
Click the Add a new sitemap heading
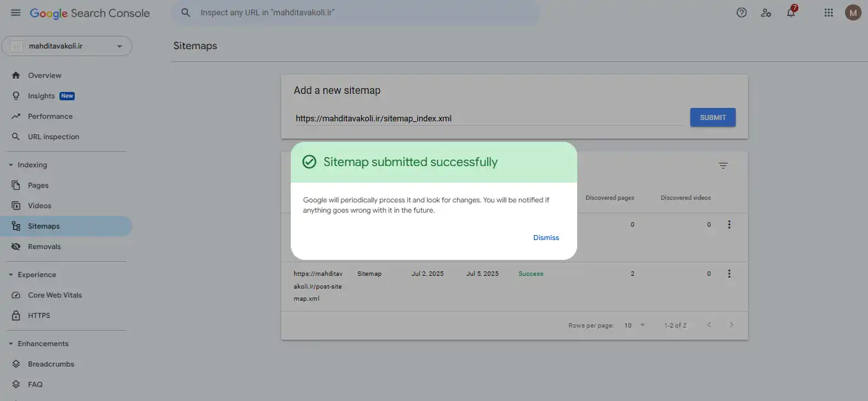(x=337, y=91)
